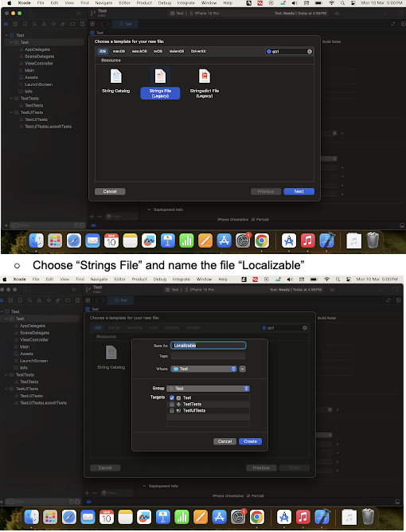The width and height of the screenshot is (406, 532).
Task: Open Safari in the upper screenshot's Dock
Action: [73, 241]
